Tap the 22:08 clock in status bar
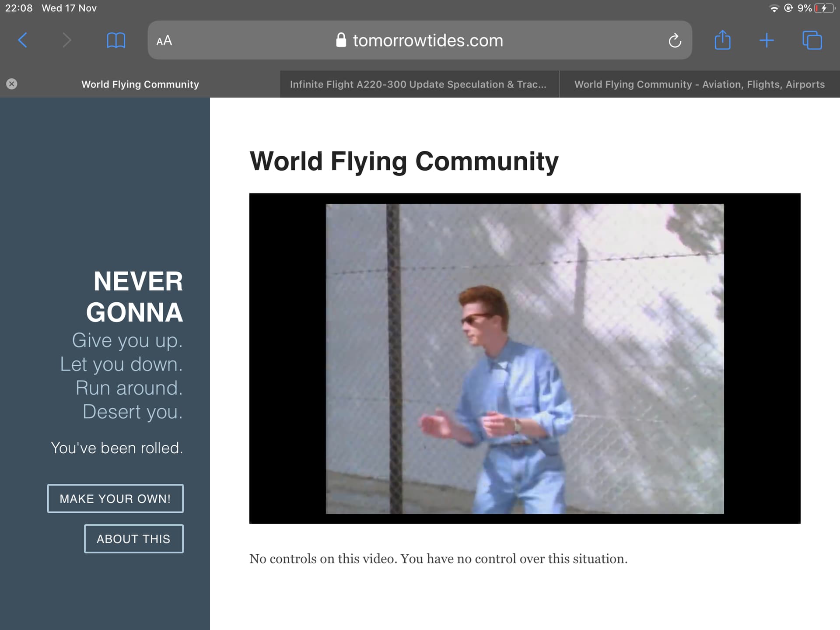The height and width of the screenshot is (630, 840). click(x=19, y=8)
